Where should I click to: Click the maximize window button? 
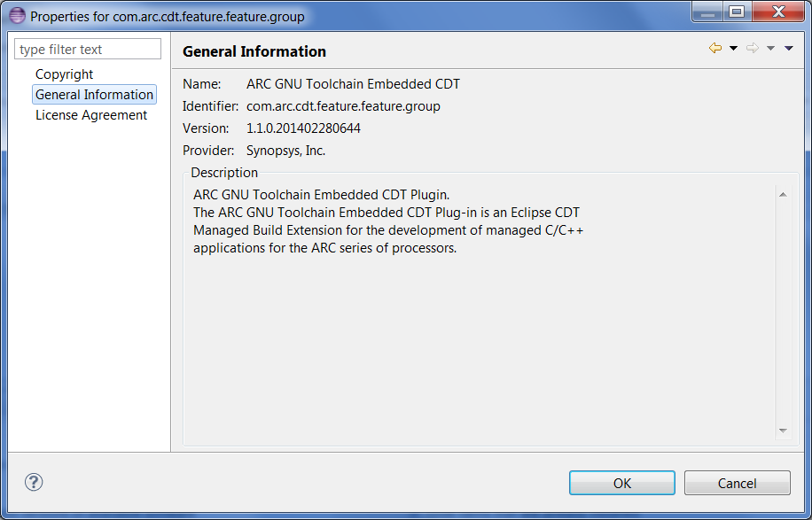coord(737,12)
